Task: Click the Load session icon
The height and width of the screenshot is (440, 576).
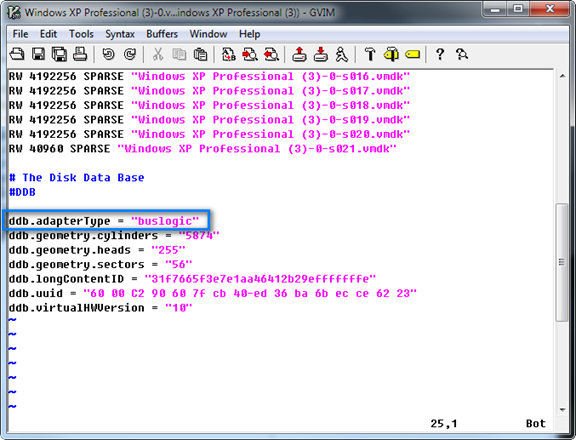Action: point(299,54)
